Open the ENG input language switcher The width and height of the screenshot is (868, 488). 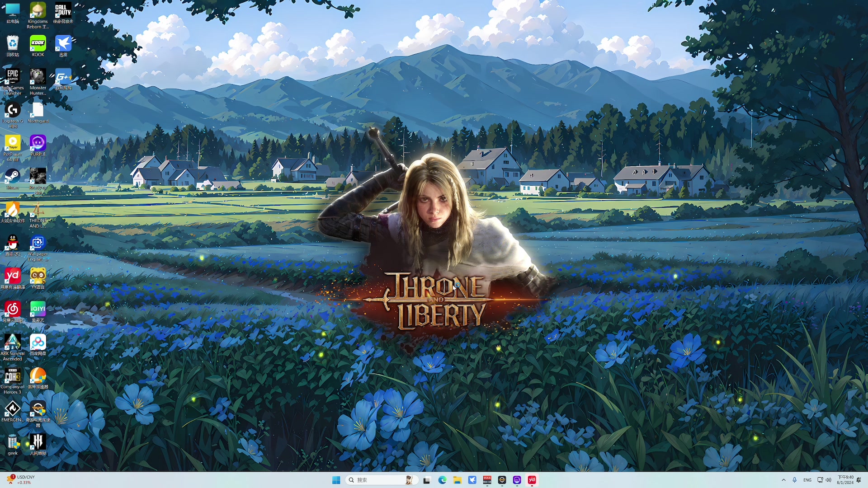pyautogui.click(x=807, y=480)
